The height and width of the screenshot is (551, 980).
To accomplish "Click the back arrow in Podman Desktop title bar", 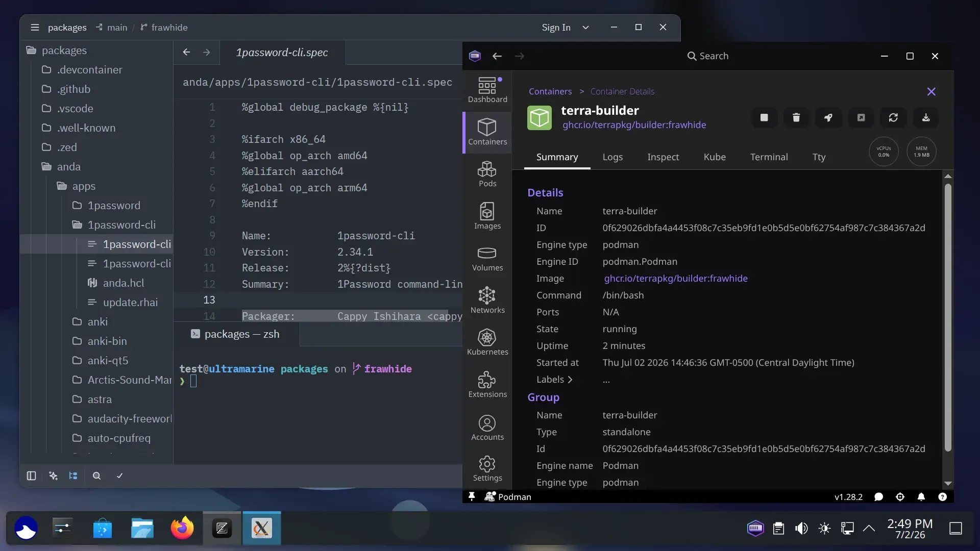I will pyautogui.click(x=497, y=56).
